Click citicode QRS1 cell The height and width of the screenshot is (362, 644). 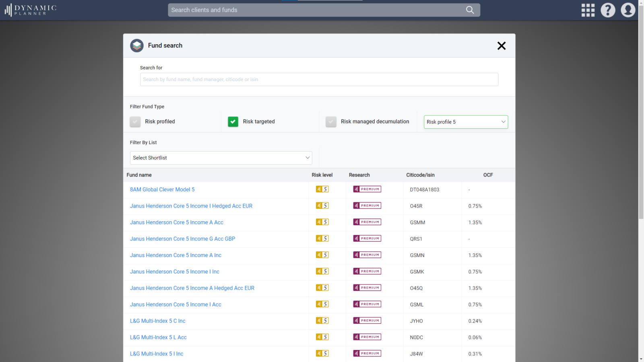click(x=416, y=239)
